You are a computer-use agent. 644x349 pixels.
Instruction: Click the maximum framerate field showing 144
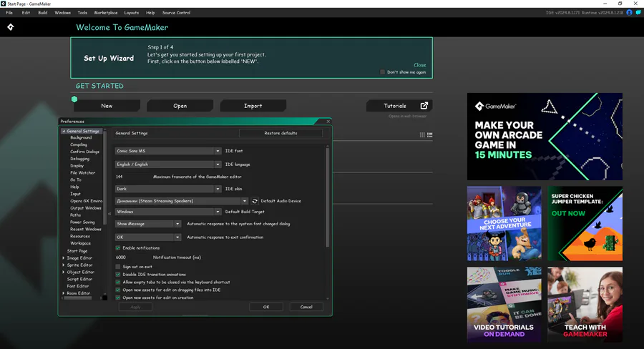(132, 177)
